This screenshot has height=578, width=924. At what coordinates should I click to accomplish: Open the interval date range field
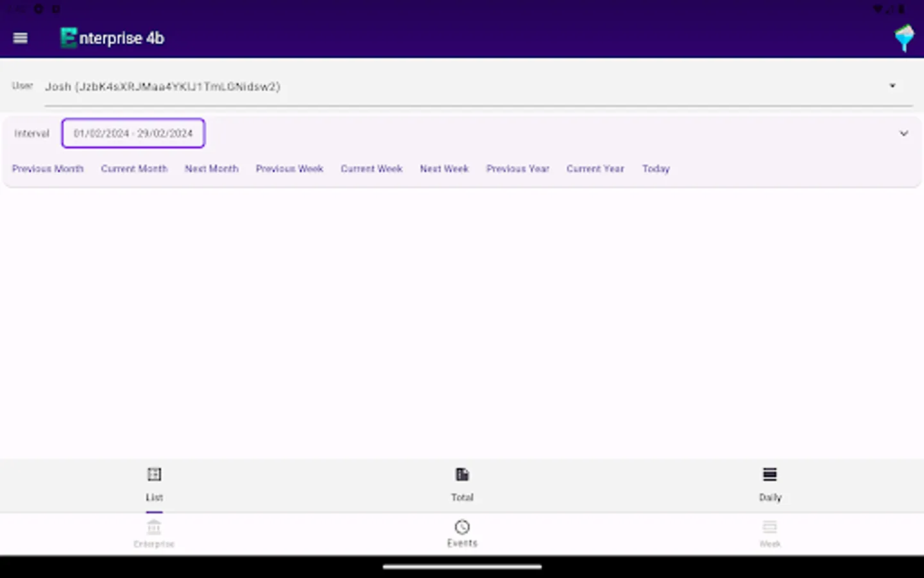pyautogui.click(x=133, y=133)
